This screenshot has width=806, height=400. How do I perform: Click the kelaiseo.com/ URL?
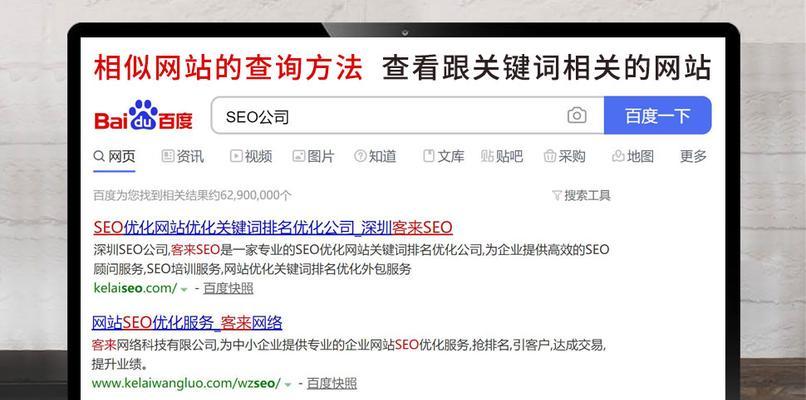[136, 288]
